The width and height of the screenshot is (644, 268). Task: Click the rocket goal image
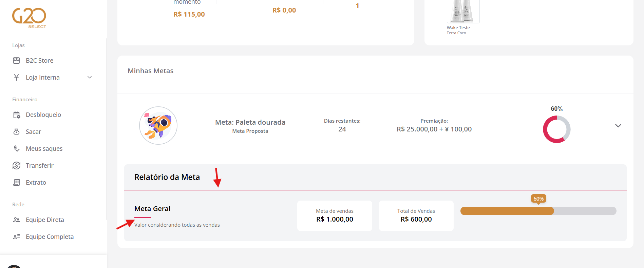point(158,126)
